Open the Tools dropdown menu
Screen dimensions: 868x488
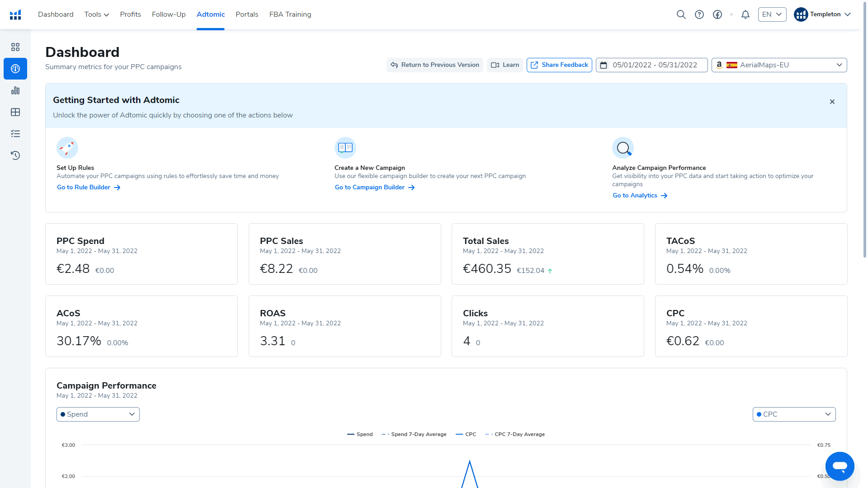(x=97, y=14)
